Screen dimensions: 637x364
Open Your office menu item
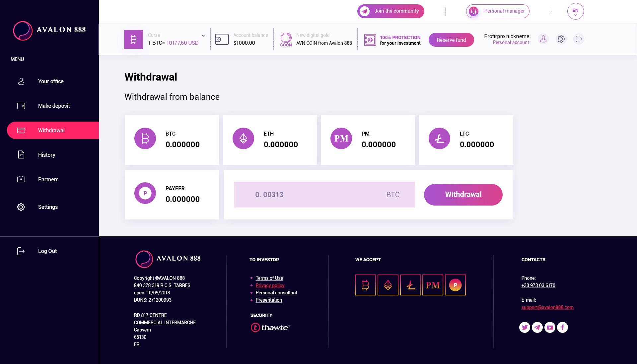(51, 81)
